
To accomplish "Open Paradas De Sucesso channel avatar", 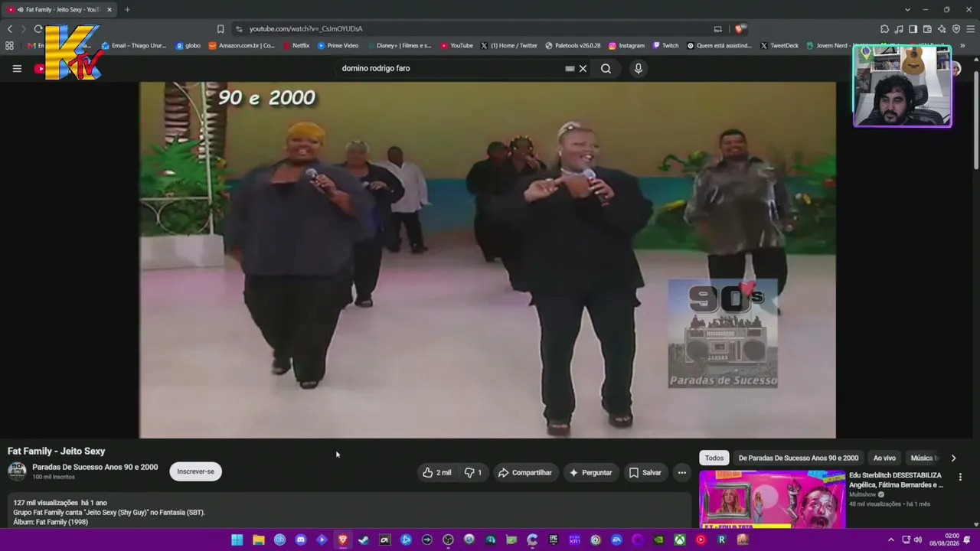I will pyautogui.click(x=17, y=471).
